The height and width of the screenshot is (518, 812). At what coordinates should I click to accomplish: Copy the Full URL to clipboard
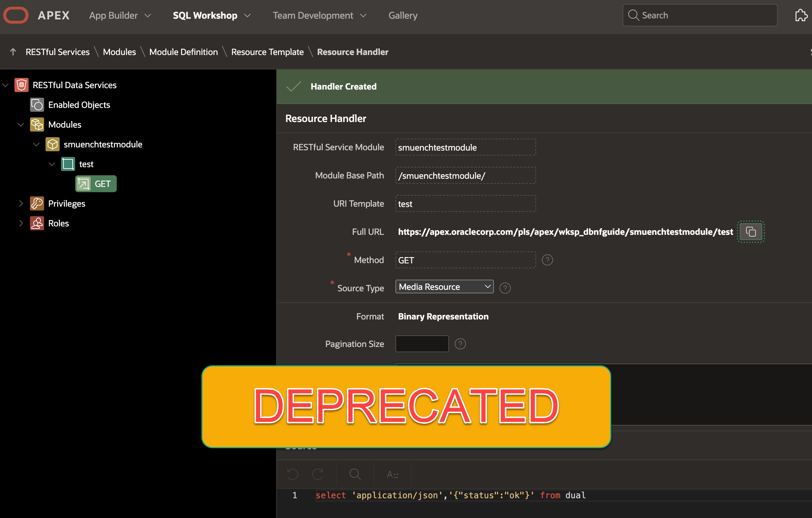tap(751, 232)
